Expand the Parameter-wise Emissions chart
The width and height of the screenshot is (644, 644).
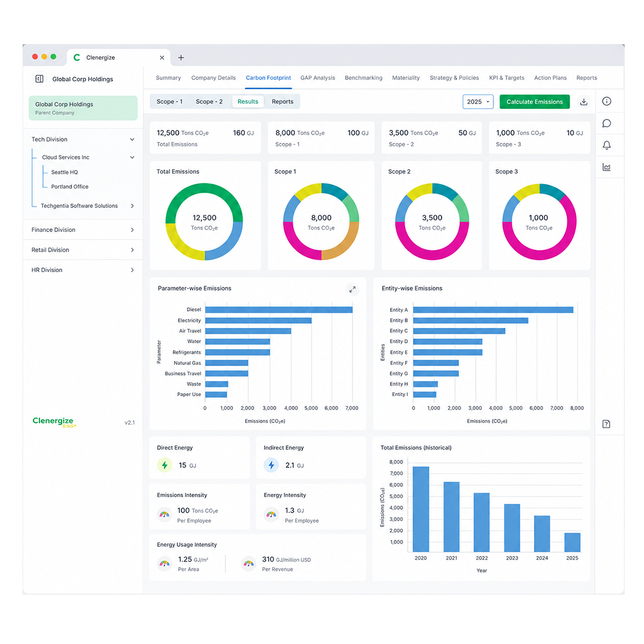[x=352, y=289]
